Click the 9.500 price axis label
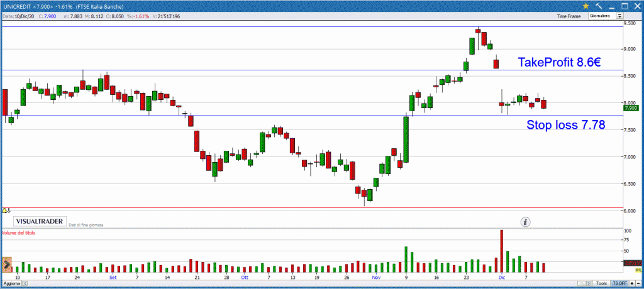 pyautogui.click(x=630, y=24)
